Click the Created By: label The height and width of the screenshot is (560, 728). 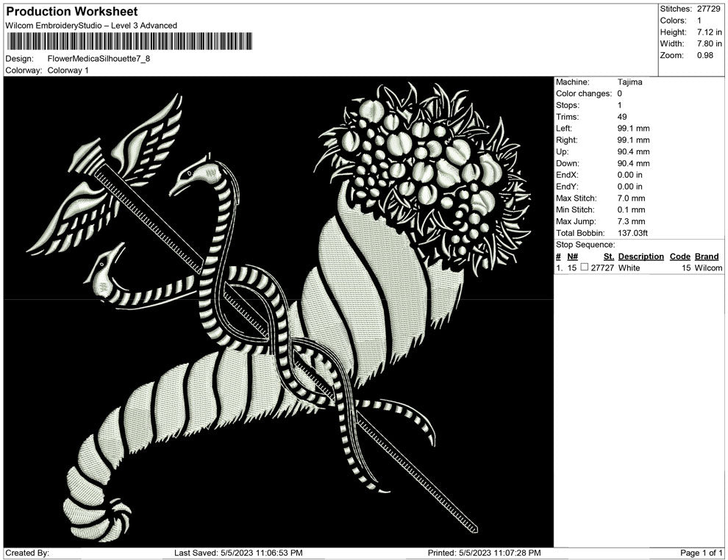[27, 553]
